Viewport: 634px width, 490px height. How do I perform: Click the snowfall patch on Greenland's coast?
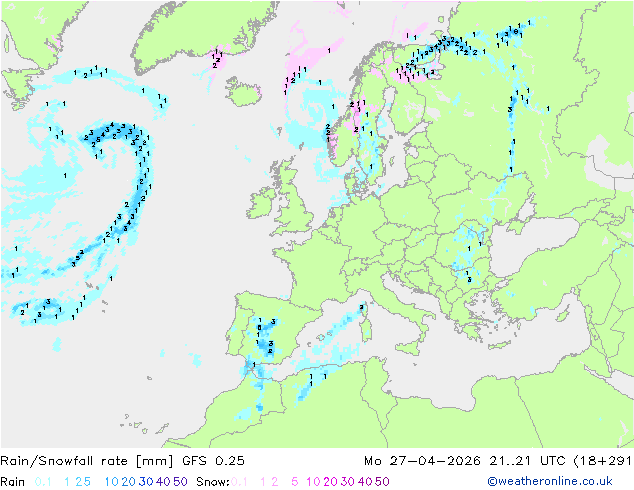coord(217,61)
